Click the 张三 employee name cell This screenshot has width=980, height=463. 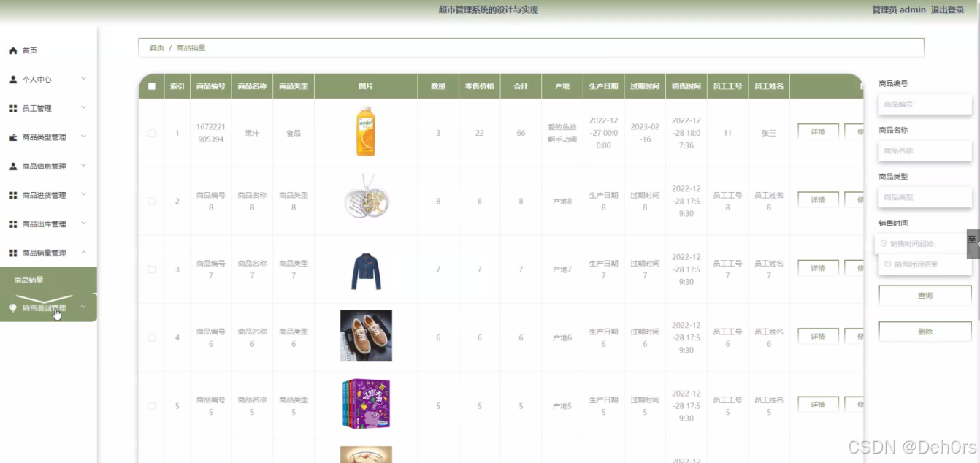pos(769,133)
